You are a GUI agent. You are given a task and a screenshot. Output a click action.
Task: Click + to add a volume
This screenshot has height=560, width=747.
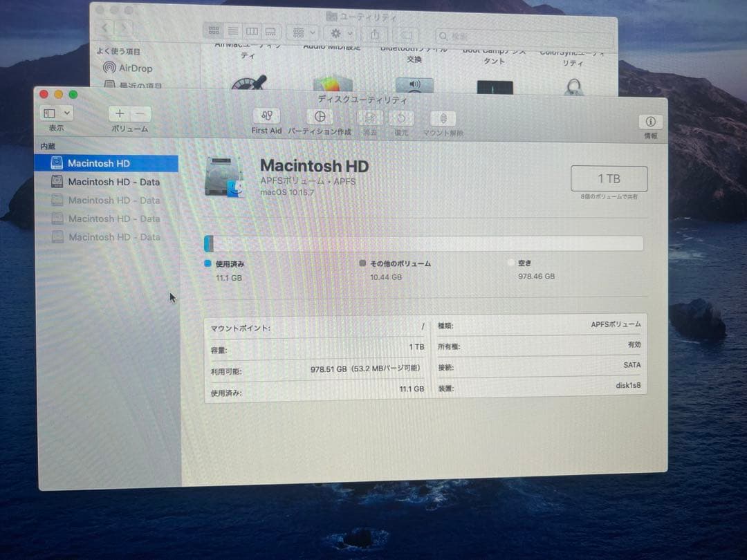[119, 113]
